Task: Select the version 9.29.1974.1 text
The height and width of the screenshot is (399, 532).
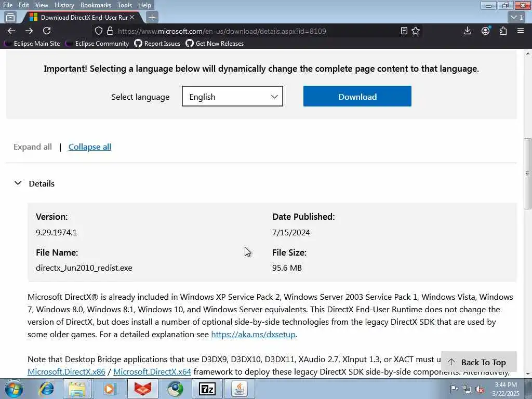Action: point(56,232)
